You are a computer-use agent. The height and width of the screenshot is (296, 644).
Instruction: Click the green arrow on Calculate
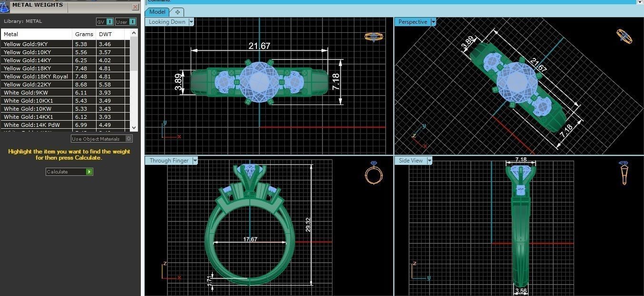89,172
